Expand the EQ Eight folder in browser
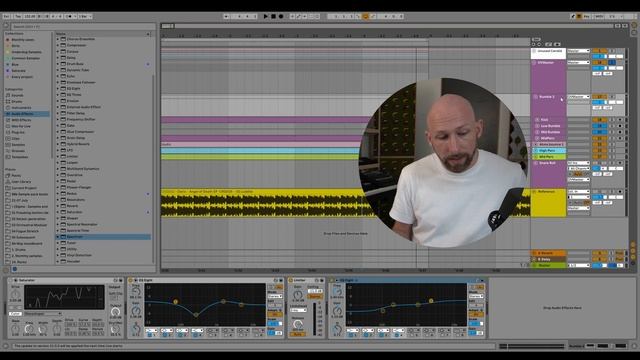 (x=58, y=88)
